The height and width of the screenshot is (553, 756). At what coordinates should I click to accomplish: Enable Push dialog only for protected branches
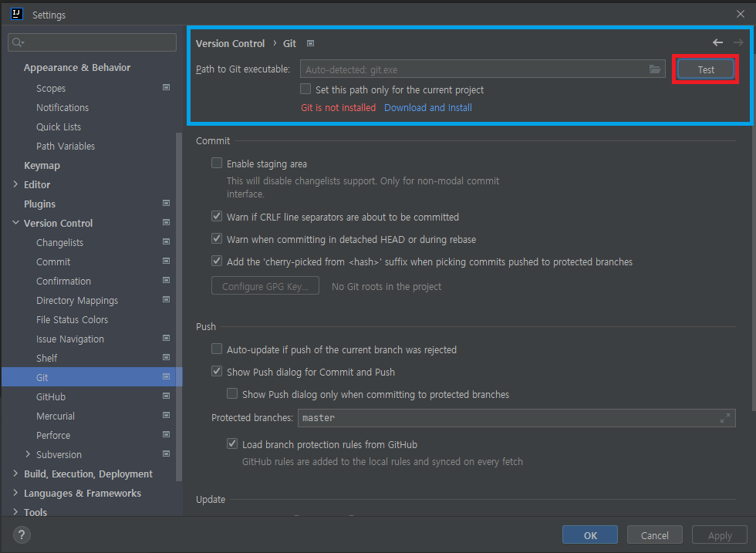coord(232,394)
